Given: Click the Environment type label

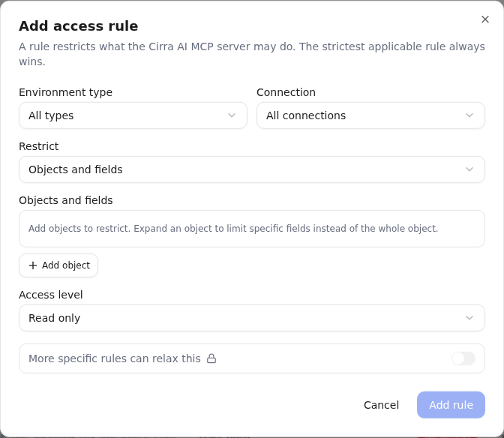Looking at the screenshot, I should [65, 92].
